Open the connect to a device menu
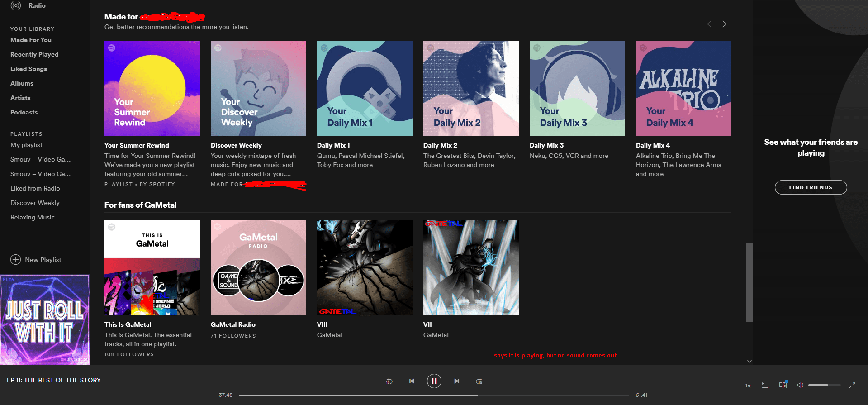This screenshot has height=405, width=868. (x=783, y=385)
